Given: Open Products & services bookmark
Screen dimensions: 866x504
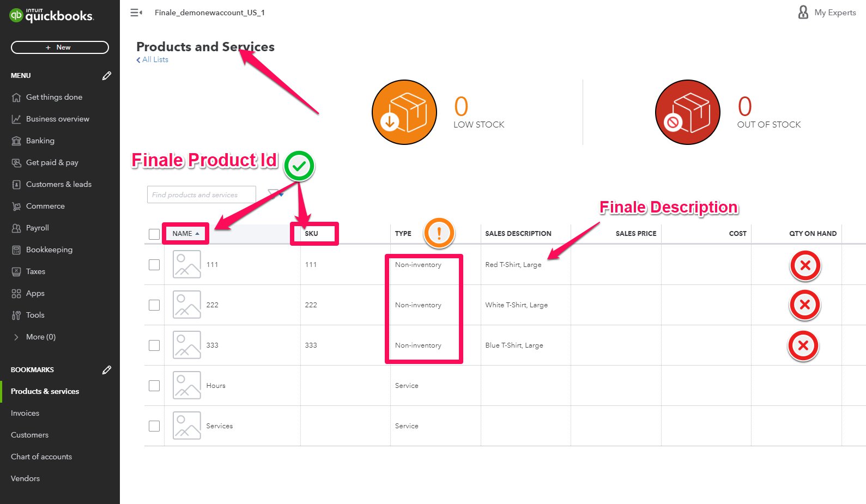Looking at the screenshot, I should point(45,392).
